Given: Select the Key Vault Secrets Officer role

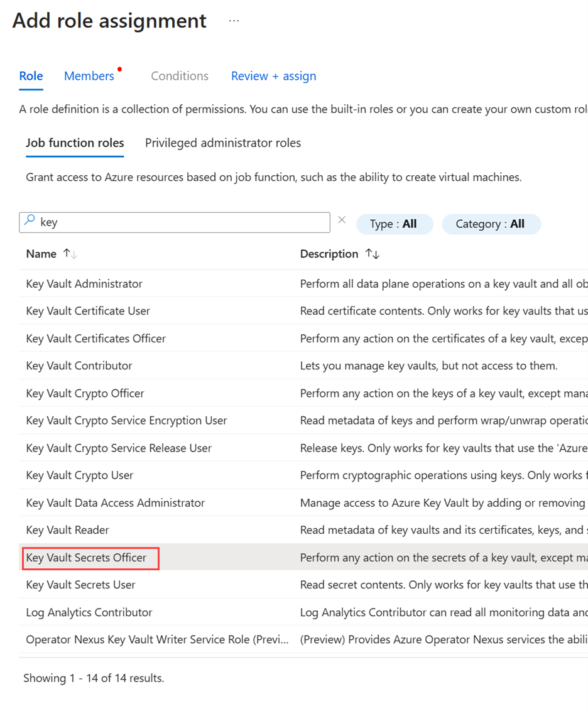Looking at the screenshot, I should [87, 558].
